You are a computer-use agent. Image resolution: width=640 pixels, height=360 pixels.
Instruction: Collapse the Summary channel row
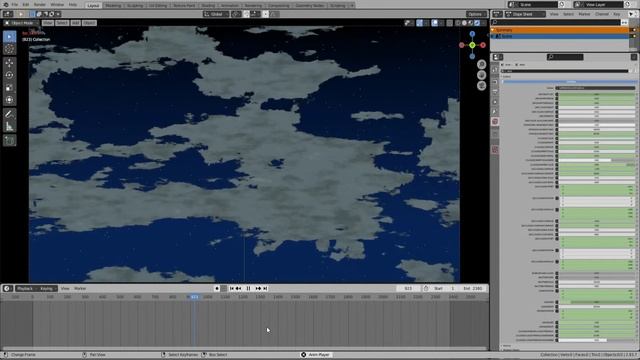(x=493, y=30)
